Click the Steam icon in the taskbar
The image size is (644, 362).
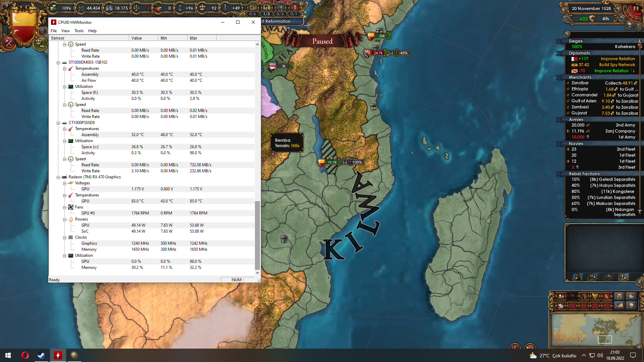tap(41, 355)
